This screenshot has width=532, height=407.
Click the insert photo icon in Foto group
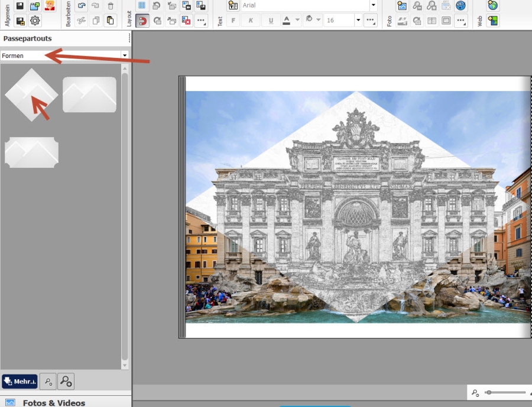pos(403,6)
